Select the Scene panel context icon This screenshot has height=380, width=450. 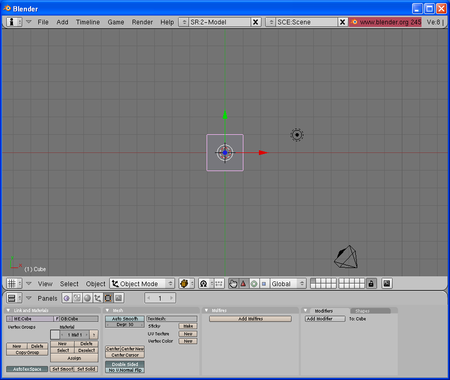click(119, 298)
